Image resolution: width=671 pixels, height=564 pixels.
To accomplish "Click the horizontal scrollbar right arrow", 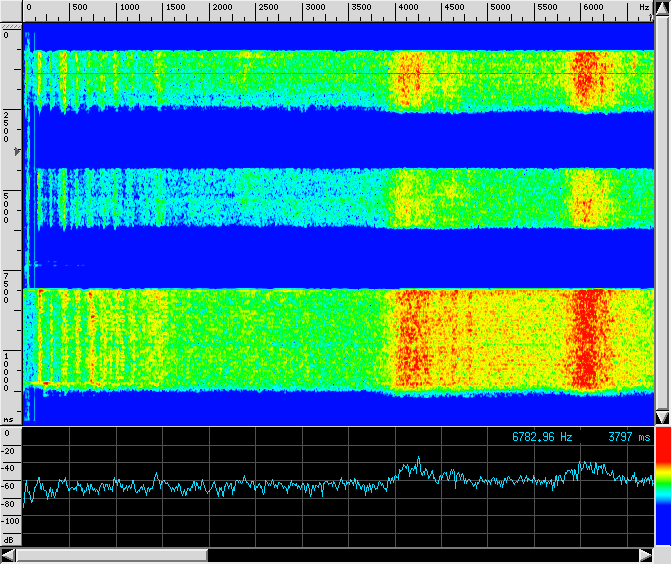I will (x=645, y=555).
